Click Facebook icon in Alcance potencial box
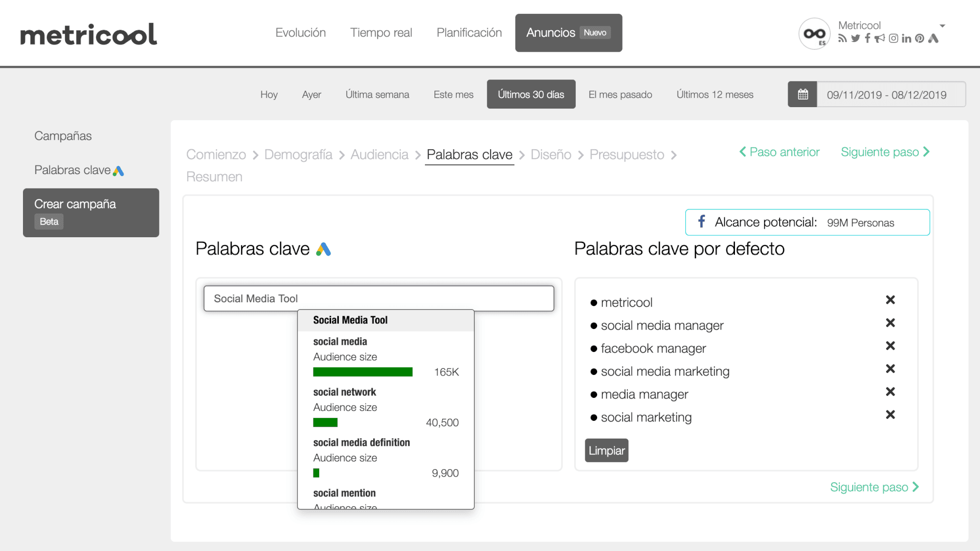980x551 pixels. (x=702, y=221)
